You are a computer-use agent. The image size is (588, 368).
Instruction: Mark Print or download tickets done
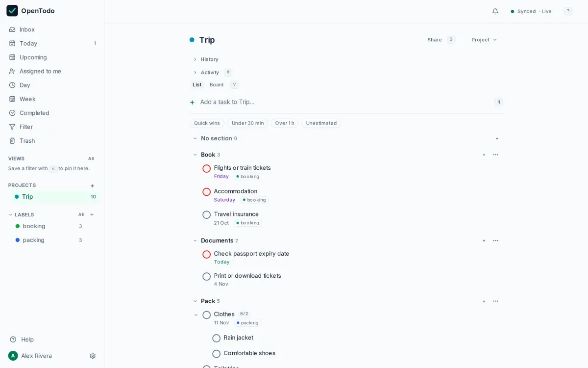[x=207, y=276]
